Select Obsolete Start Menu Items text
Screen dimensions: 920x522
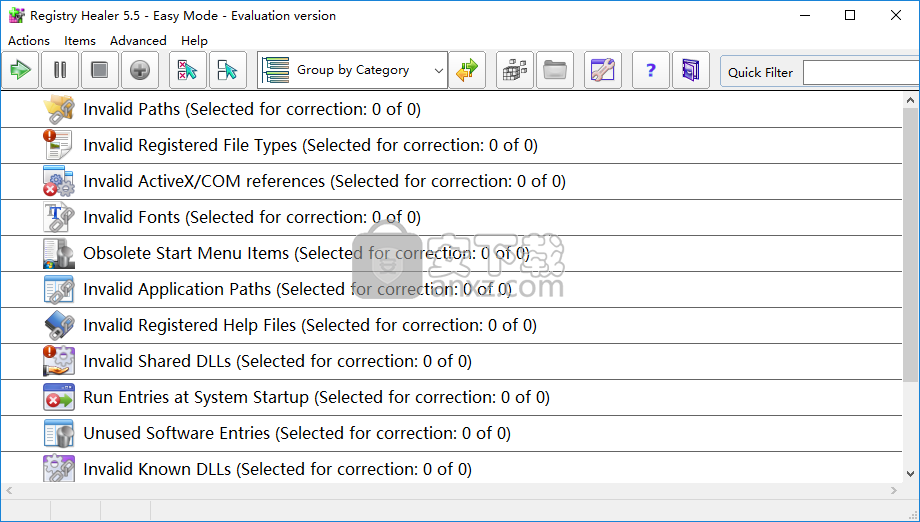306,253
